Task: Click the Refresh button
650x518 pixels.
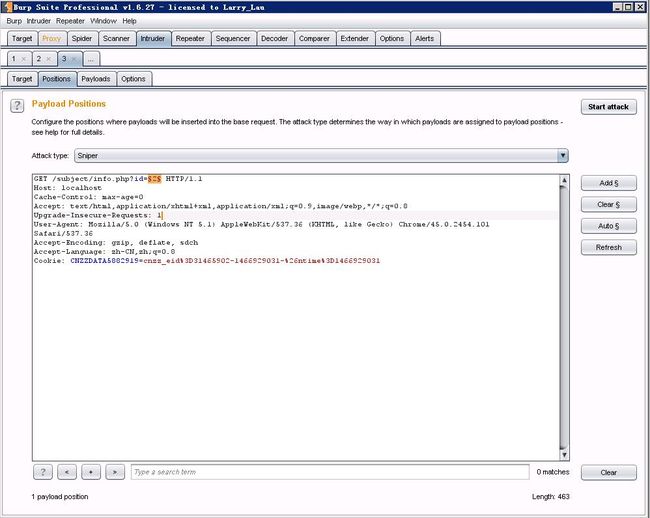Action: pyautogui.click(x=608, y=247)
